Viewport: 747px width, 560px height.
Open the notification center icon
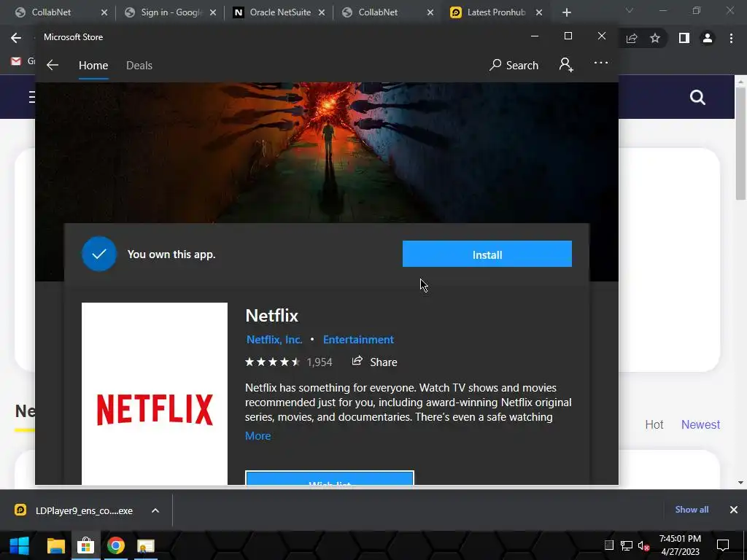click(723, 545)
